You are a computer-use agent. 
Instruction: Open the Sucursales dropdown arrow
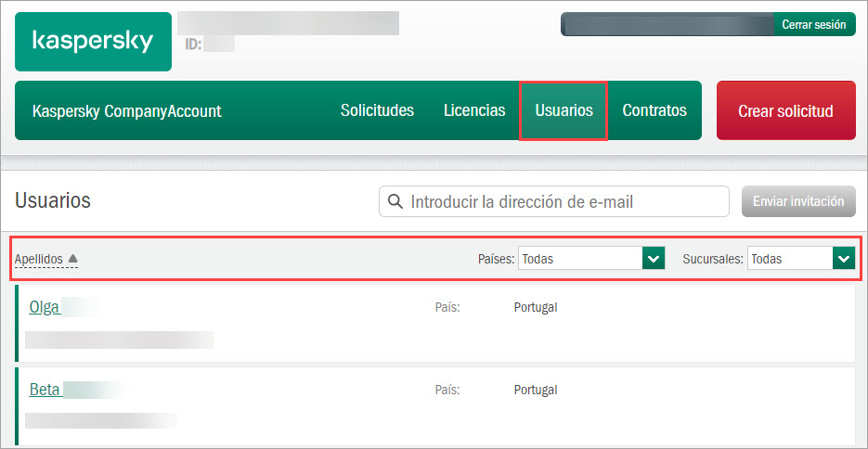point(844,258)
